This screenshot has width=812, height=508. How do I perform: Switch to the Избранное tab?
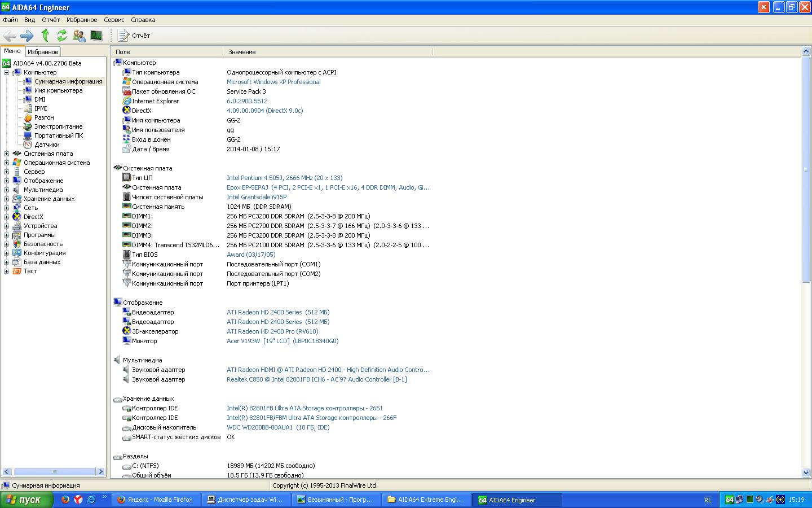[43, 52]
